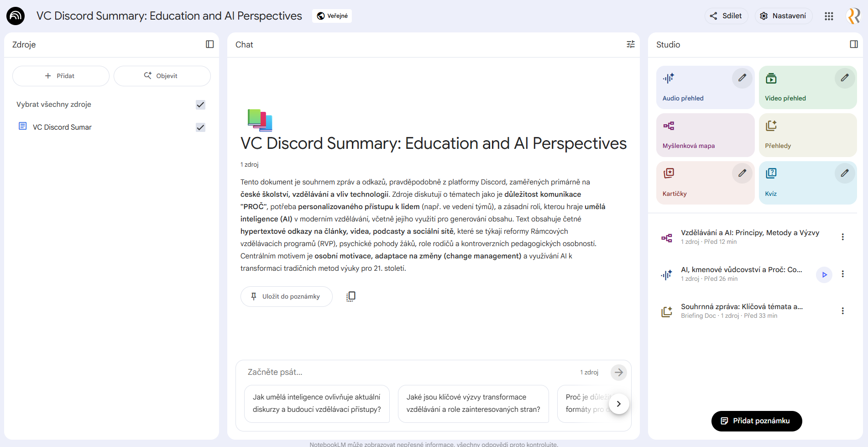868x447 pixels.
Task: Play the AI, kmenové vůdcovství audio
Action: pos(824,274)
